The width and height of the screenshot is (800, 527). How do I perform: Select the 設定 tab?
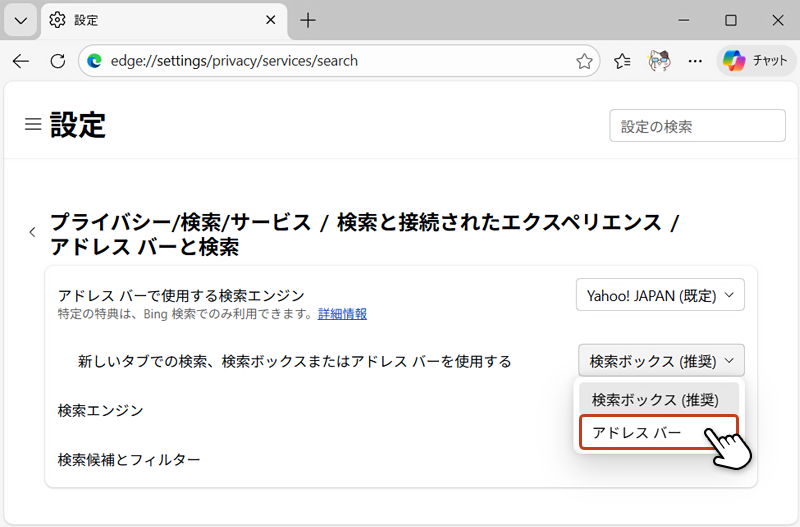(x=150, y=20)
